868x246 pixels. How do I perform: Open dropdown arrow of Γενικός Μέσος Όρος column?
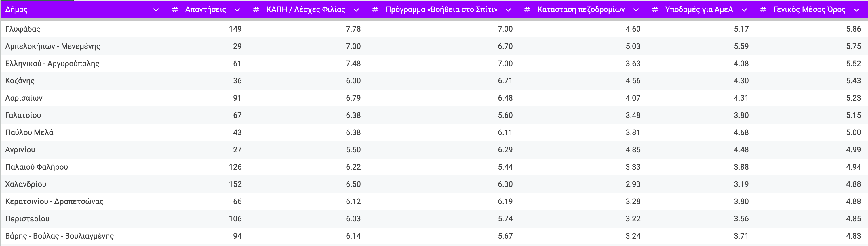tap(856, 10)
